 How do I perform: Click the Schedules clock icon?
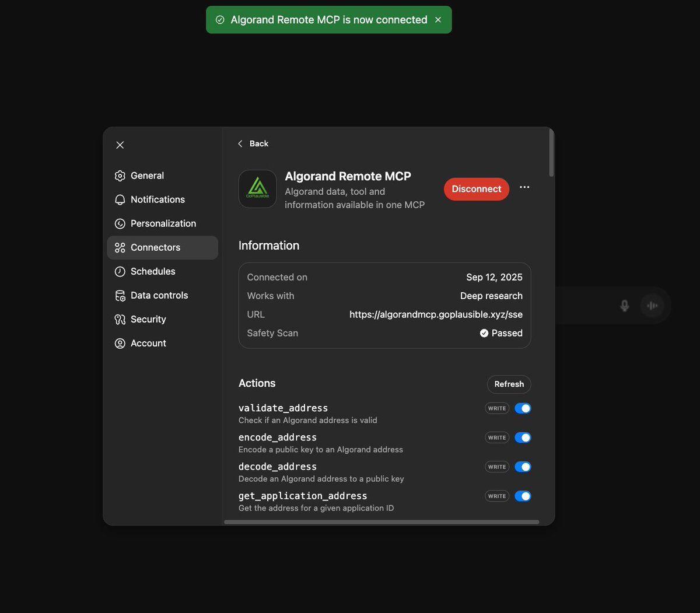click(x=120, y=271)
